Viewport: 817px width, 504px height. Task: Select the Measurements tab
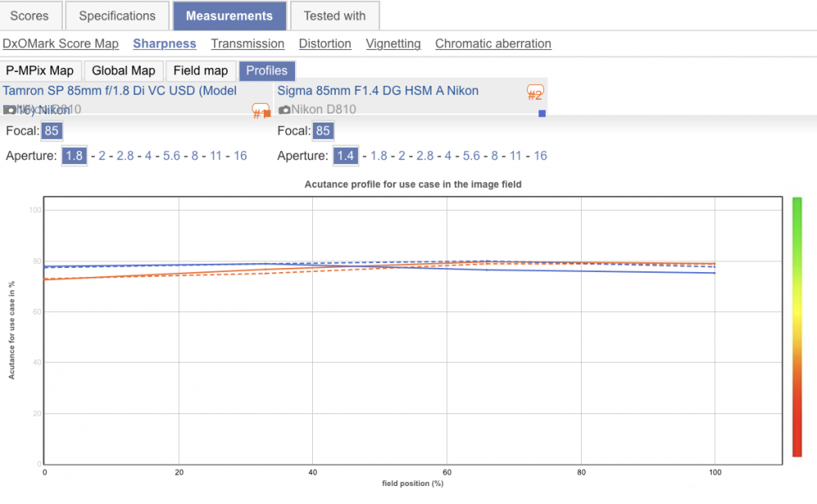(x=230, y=16)
